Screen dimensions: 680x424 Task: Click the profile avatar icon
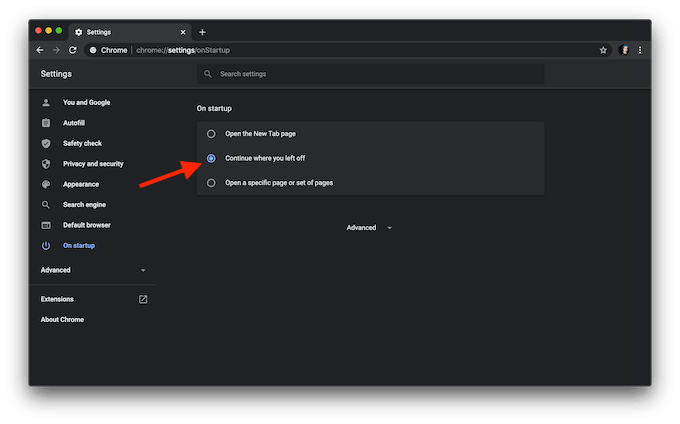tap(624, 50)
